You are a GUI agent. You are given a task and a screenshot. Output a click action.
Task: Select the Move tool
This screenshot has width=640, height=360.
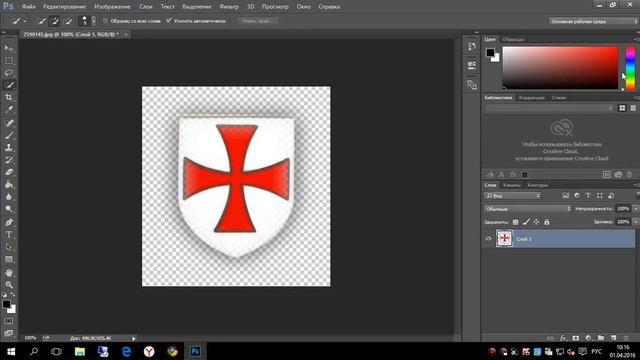pos(9,48)
